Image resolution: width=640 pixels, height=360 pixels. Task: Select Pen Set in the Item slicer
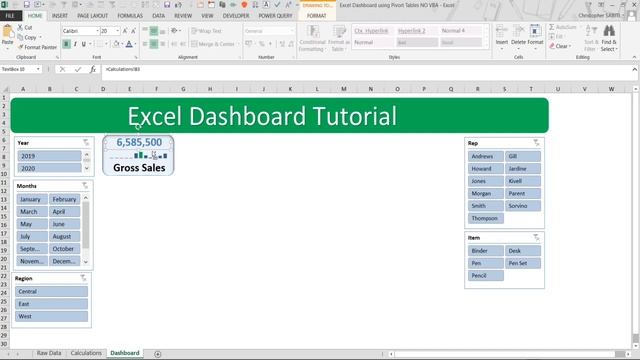tap(523, 263)
